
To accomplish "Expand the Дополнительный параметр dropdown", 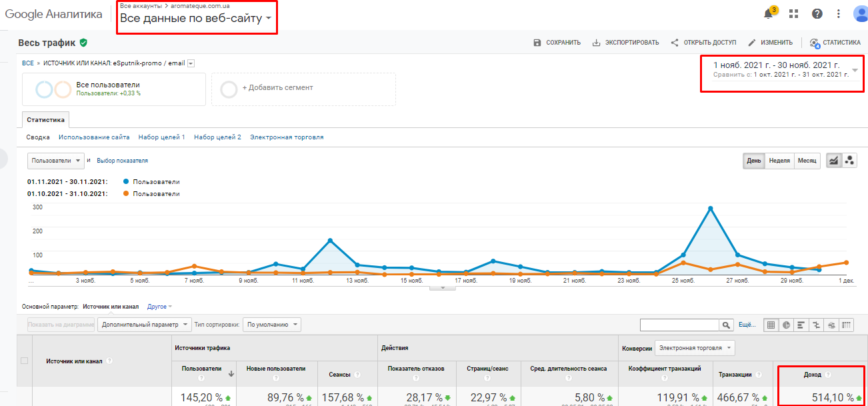I will [144, 325].
